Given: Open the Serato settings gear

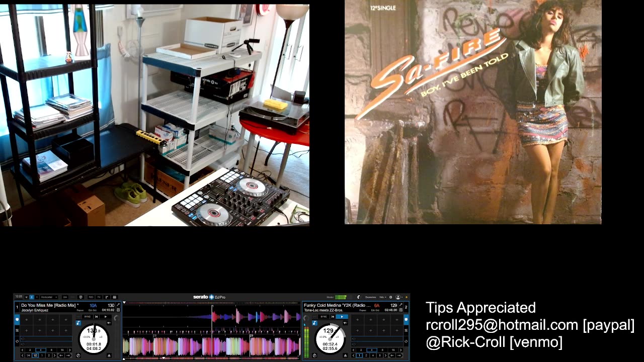Looking at the screenshot, I should (391, 297).
